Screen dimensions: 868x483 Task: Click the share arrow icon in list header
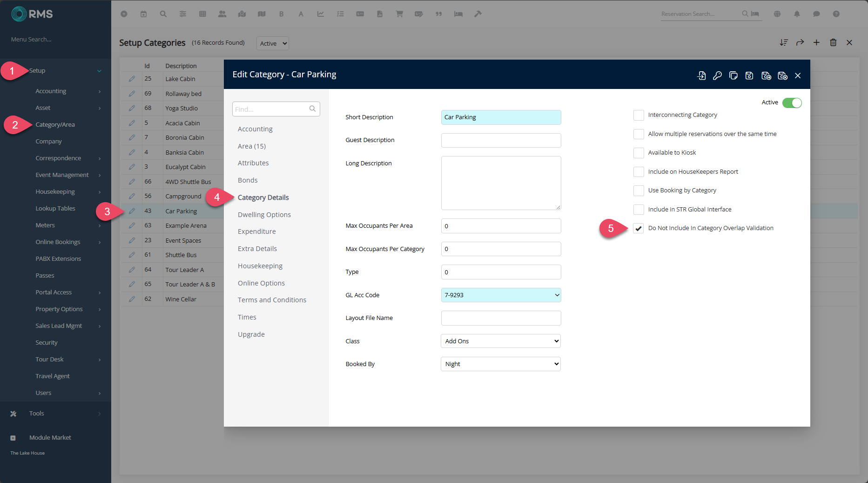[x=800, y=42]
